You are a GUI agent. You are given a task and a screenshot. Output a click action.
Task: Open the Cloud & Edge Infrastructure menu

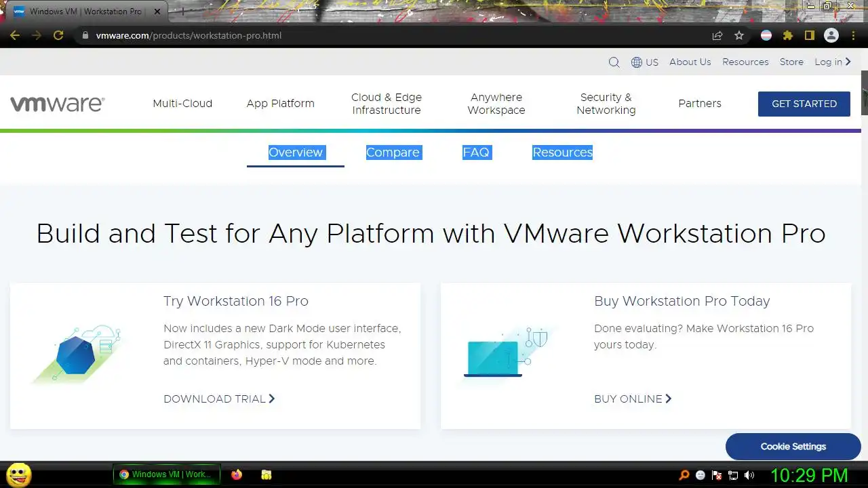pos(387,104)
